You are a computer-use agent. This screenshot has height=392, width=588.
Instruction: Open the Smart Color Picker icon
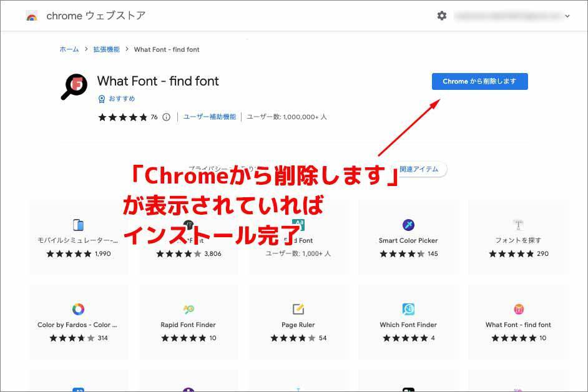pyautogui.click(x=408, y=225)
